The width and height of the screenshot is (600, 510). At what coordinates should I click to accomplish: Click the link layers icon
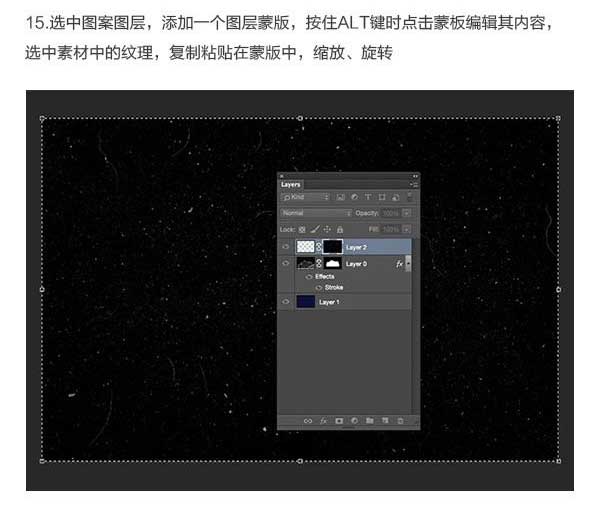(308, 421)
